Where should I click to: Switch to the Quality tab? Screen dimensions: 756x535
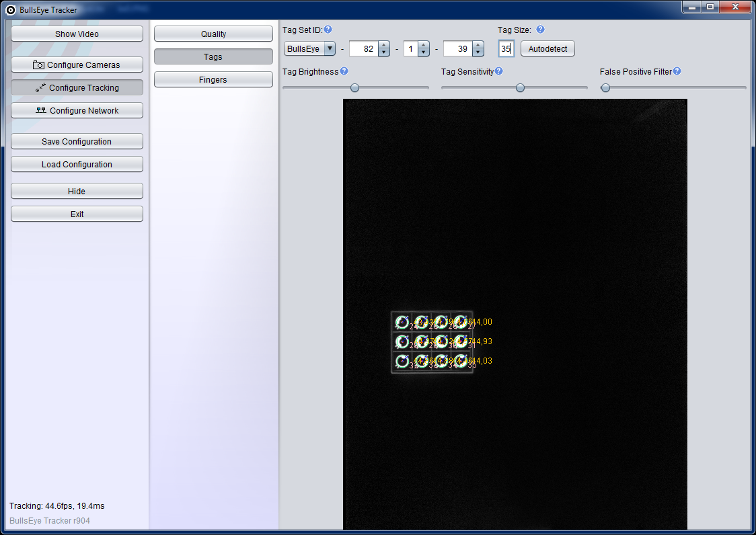point(213,34)
